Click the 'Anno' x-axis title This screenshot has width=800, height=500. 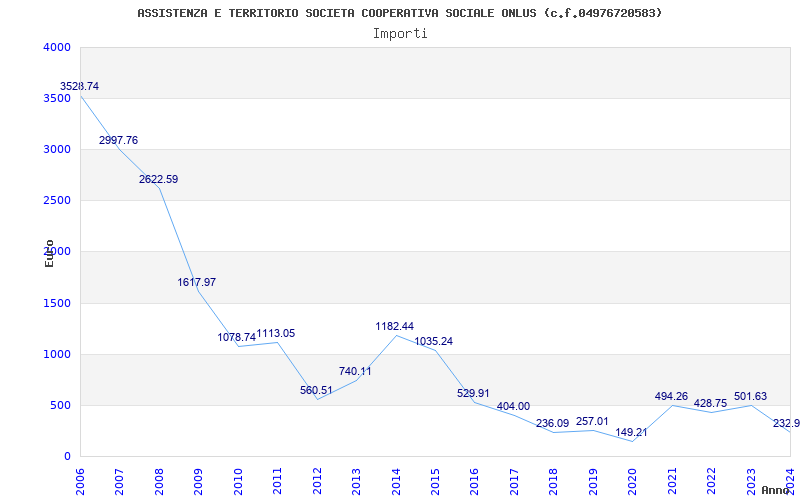(776, 490)
